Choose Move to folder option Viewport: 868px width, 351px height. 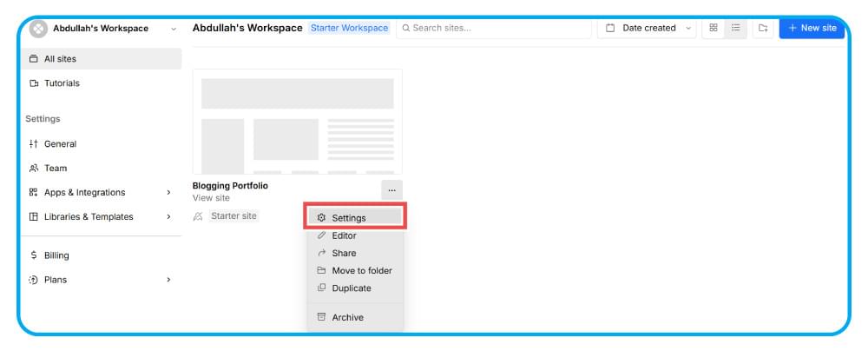pyautogui.click(x=355, y=270)
